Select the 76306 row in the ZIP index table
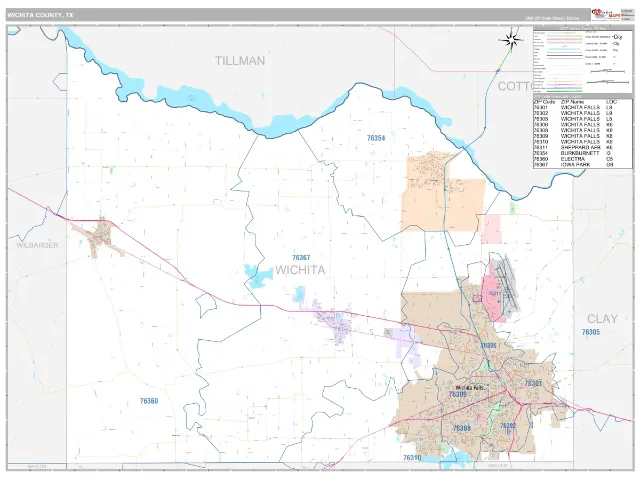This screenshot has height=480, width=640. click(582, 124)
